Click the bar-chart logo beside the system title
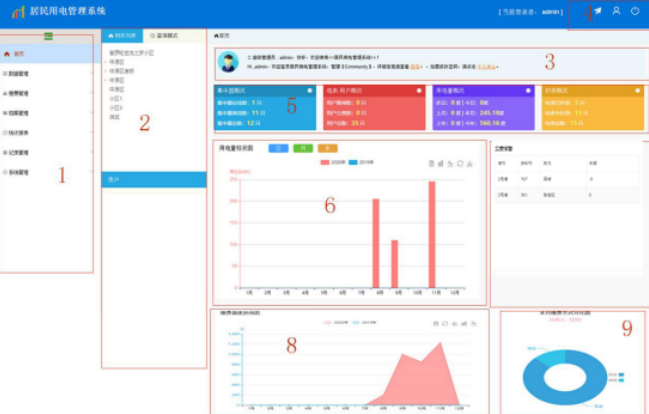 pyautogui.click(x=18, y=12)
